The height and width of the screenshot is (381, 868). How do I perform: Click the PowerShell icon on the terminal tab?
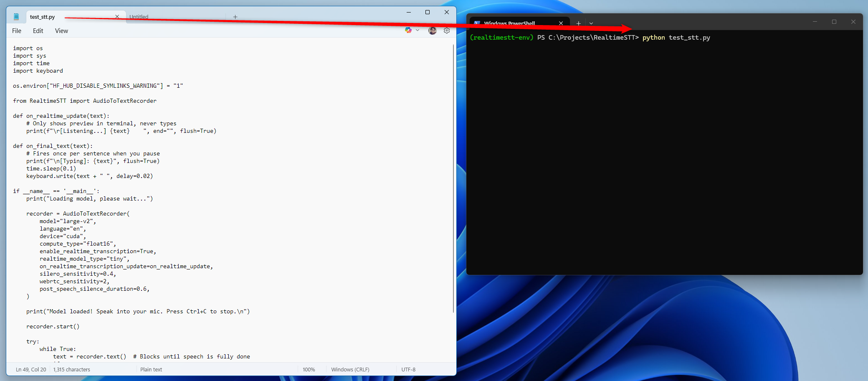(x=477, y=23)
